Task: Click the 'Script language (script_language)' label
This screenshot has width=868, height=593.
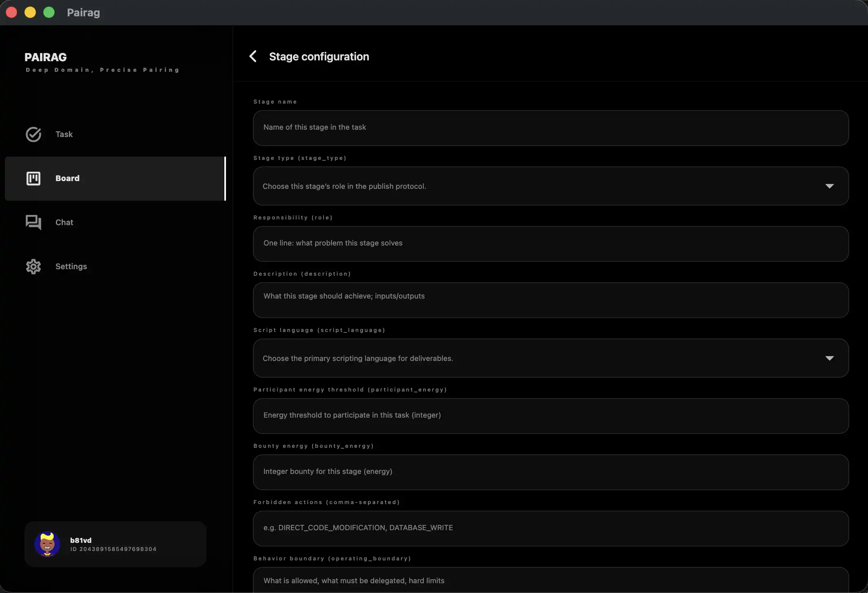Action: point(319,330)
